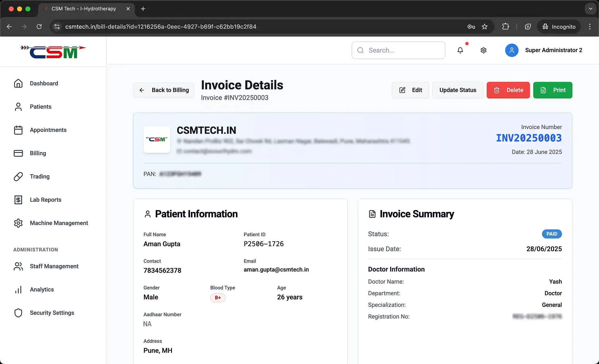This screenshot has width=599, height=364.
Task: Open the browser extensions puzzle icon
Action: click(x=506, y=26)
